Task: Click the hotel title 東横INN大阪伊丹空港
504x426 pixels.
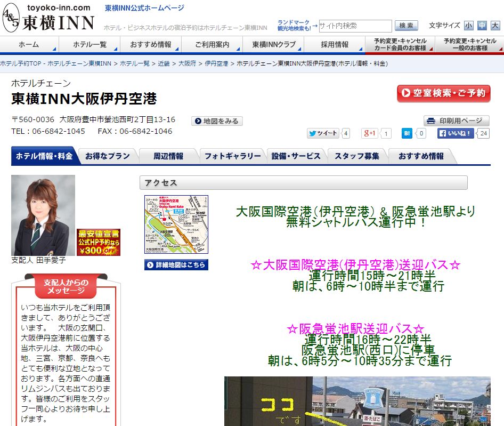Action: 84,99
